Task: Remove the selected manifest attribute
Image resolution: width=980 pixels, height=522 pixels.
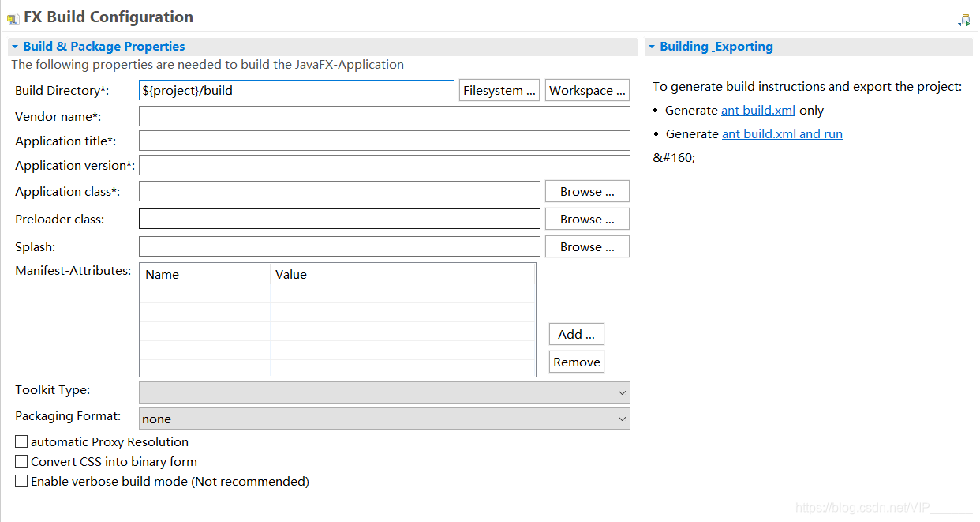Action: tap(577, 362)
